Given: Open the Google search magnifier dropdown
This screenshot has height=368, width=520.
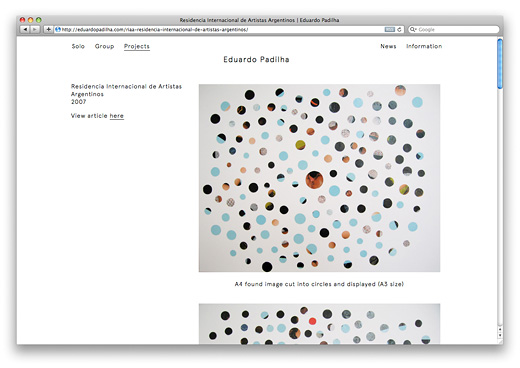Looking at the screenshot, I should click(x=413, y=29).
